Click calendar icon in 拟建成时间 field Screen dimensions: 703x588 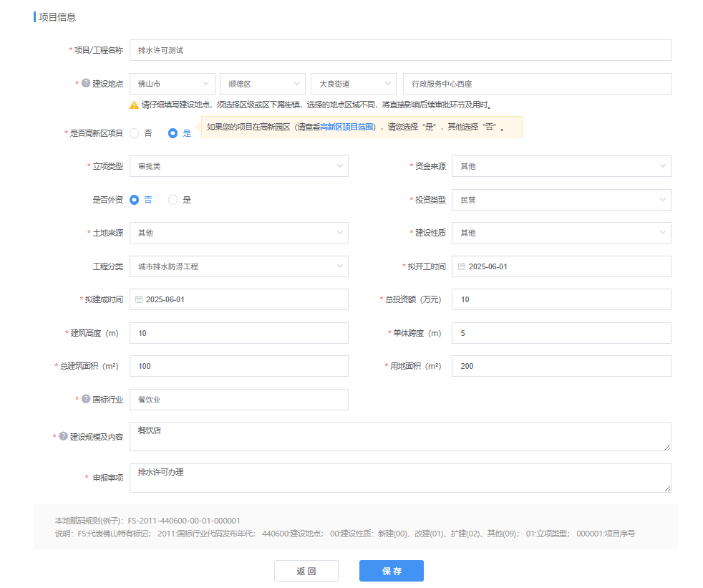click(139, 299)
